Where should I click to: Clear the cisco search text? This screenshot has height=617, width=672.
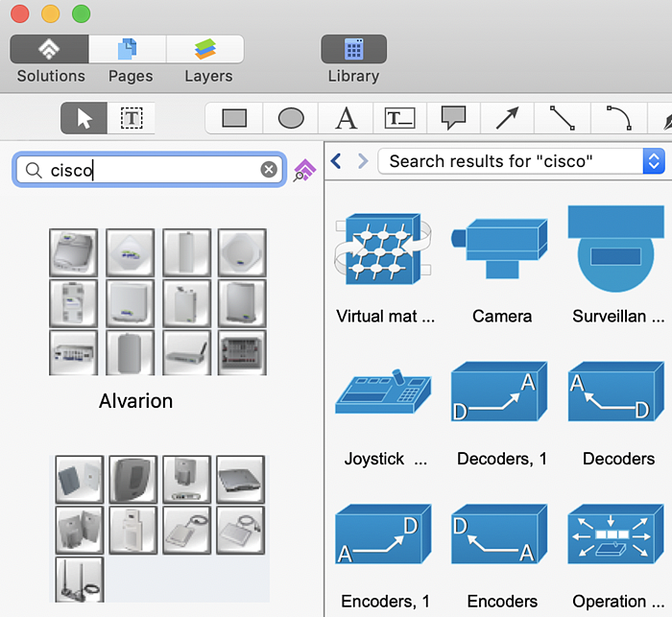pyautogui.click(x=269, y=170)
